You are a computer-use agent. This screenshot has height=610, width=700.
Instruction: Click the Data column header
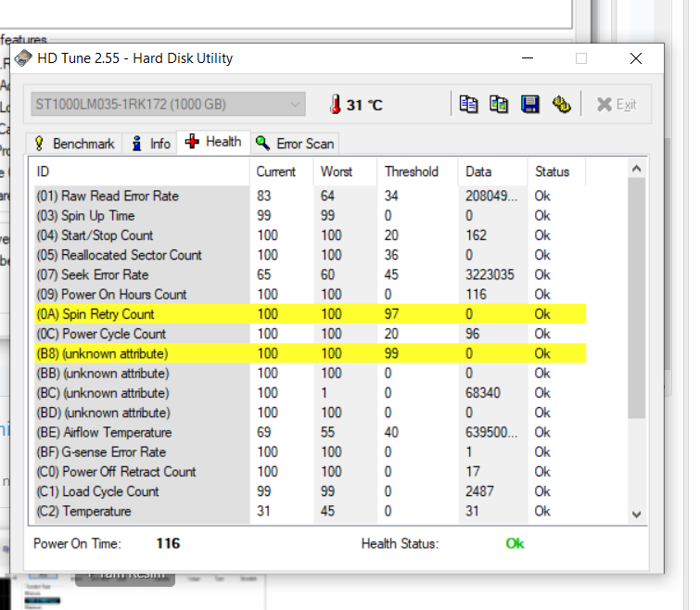pos(493,172)
